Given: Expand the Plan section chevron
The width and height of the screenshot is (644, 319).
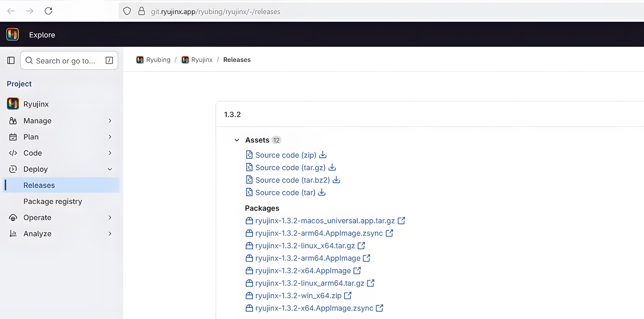Looking at the screenshot, I should [x=110, y=137].
